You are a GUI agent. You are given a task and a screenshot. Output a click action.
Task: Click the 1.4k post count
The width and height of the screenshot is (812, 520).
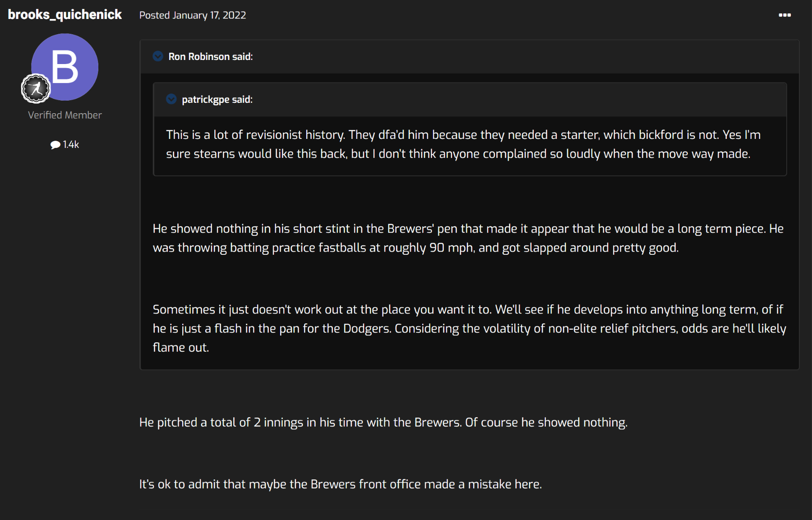pos(71,145)
